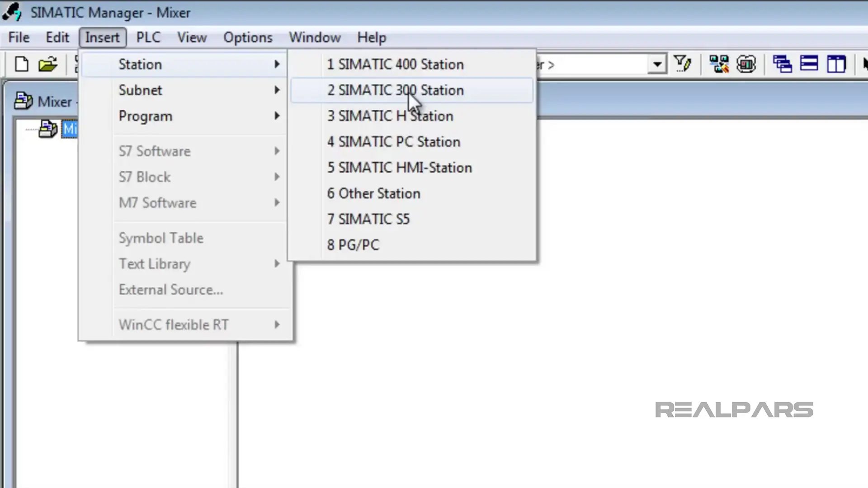The image size is (868, 488).
Task: Click the WinCC flexible RT submenu arrow
Action: [x=277, y=324]
